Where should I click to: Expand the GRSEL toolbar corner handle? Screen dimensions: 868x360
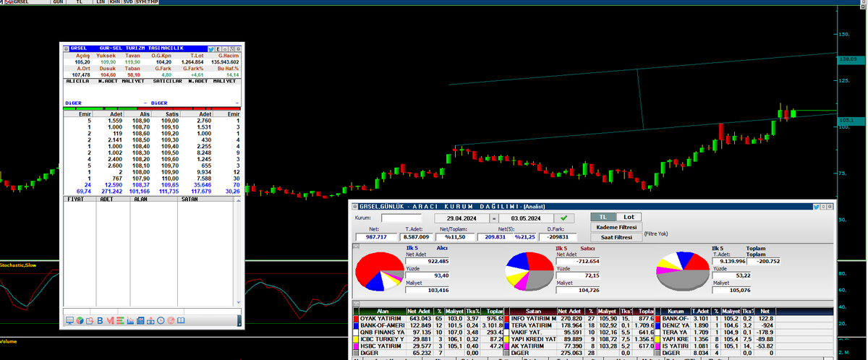pyautogui.click(x=239, y=320)
